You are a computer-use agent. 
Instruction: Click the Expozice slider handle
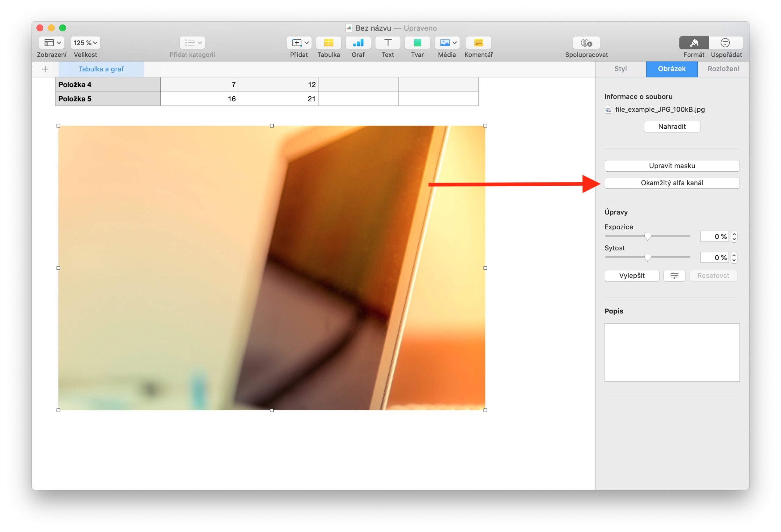(648, 237)
